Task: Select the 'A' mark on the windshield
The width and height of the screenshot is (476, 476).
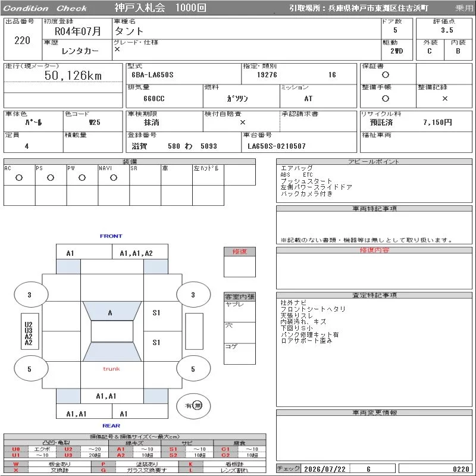Action: (x=110, y=312)
